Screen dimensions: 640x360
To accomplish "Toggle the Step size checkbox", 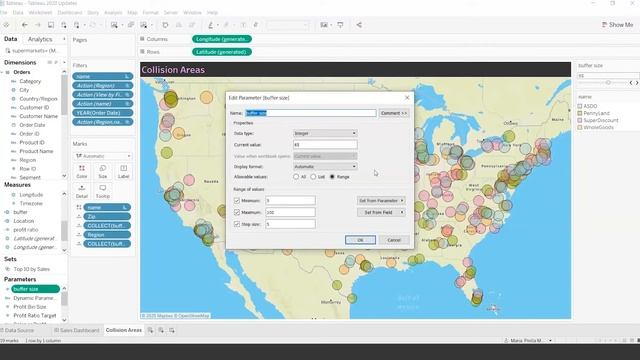I will pyautogui.click(x=237, y=224).
